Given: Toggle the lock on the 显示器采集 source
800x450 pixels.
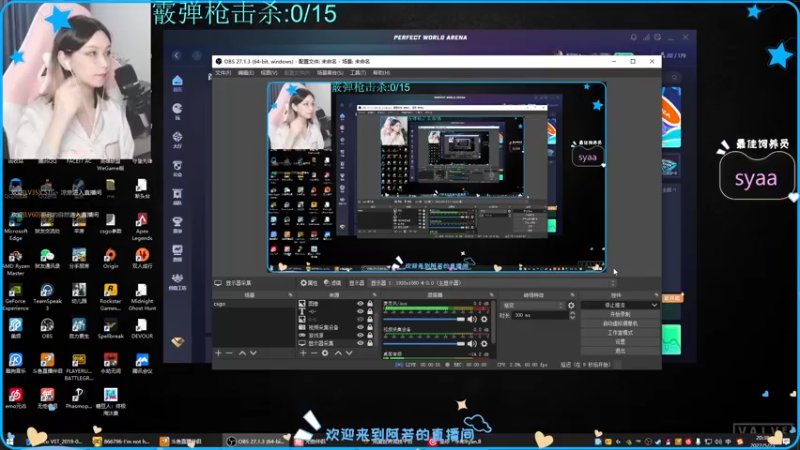Looking at the screenshot, I should coord(370,343).
